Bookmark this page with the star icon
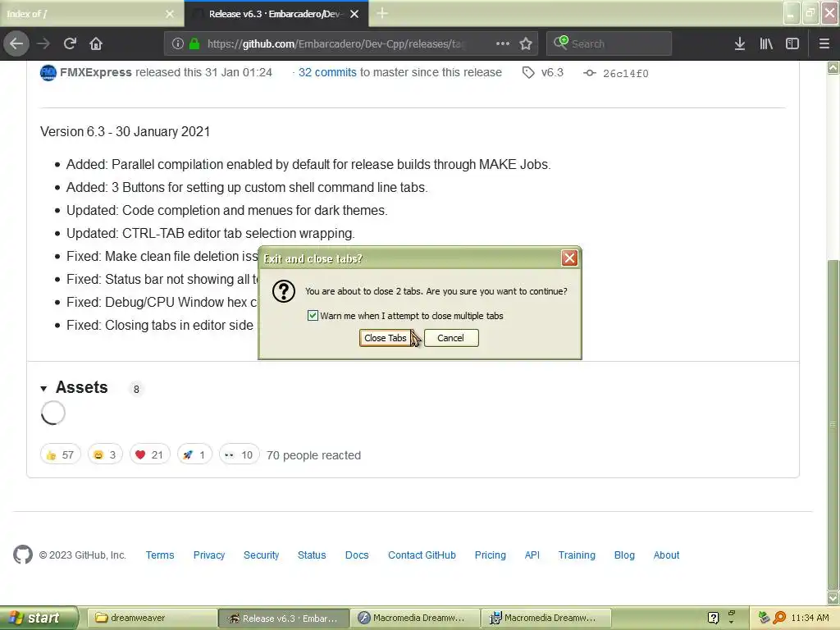Screen dimensions: 840x630 coord(526,43)
